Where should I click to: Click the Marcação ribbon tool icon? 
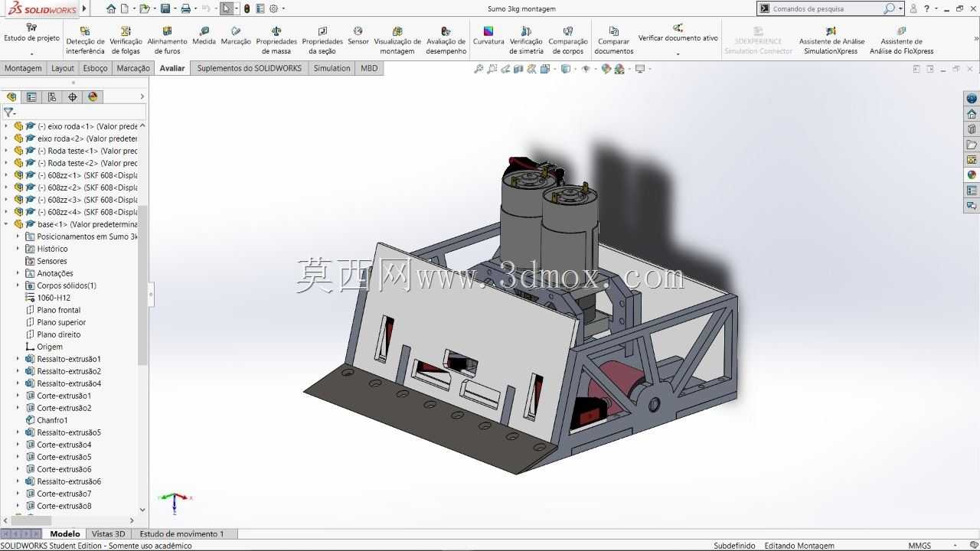click(x=236, y=31)
